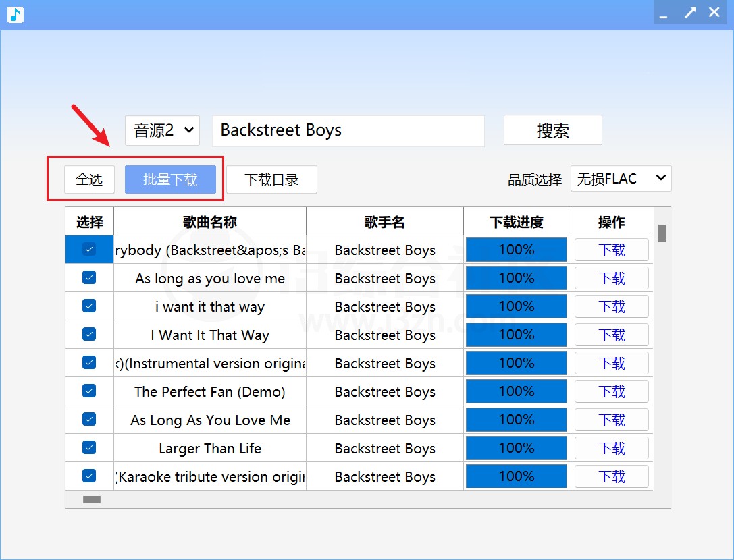
Task: Click the 品质选择 quality label
Action: pos(535,179)
